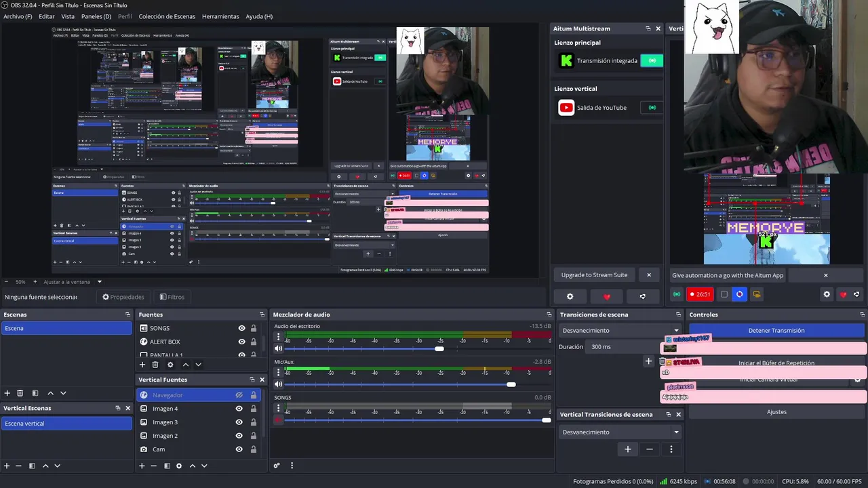This screenshot has height=488, width=868.
Task: Open the Vista menu
Action: click(68, 16)
